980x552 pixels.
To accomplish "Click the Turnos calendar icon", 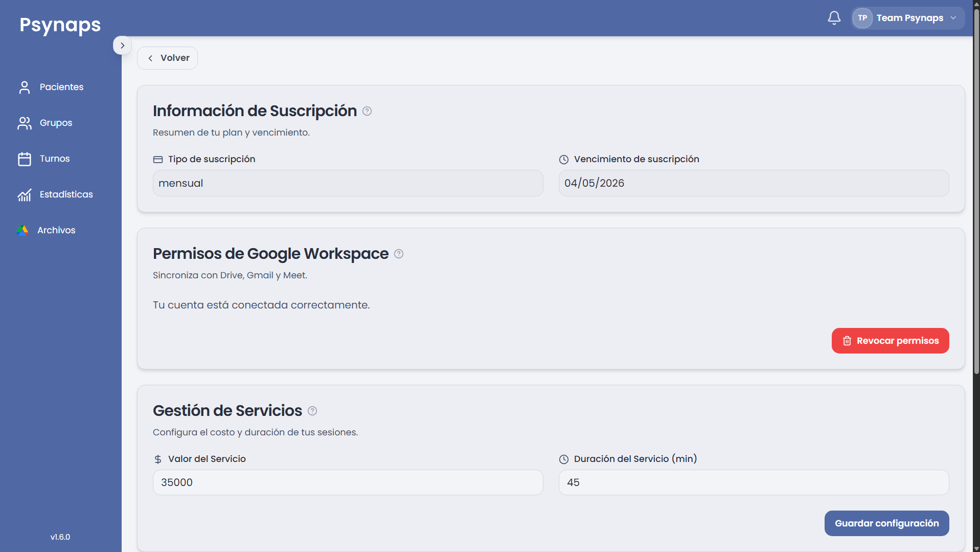I will tap(25, 159).
